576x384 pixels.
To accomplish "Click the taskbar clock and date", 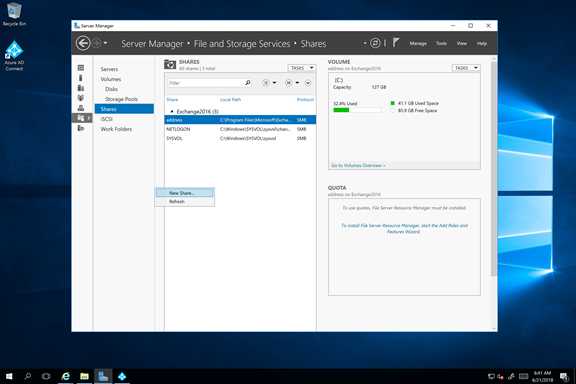I will tap(542, 376).
